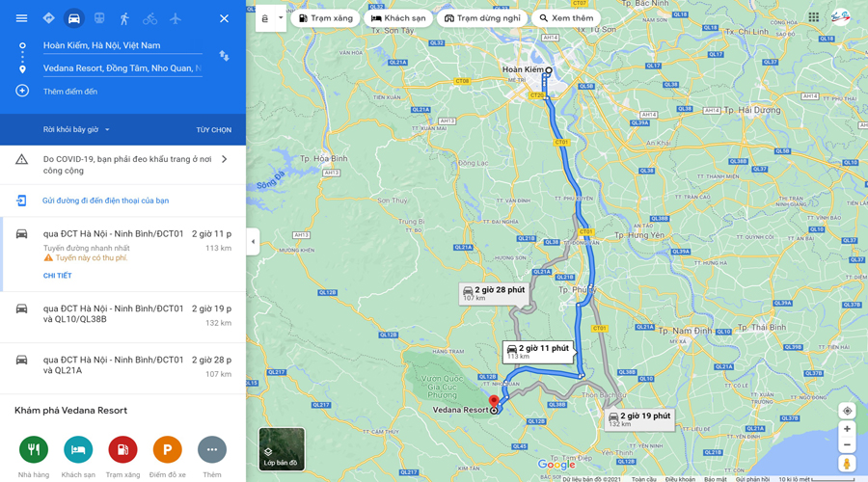Expand the COVID-19 mask notice chevron
Screen dimensions: 868x482
coord(224,159)
